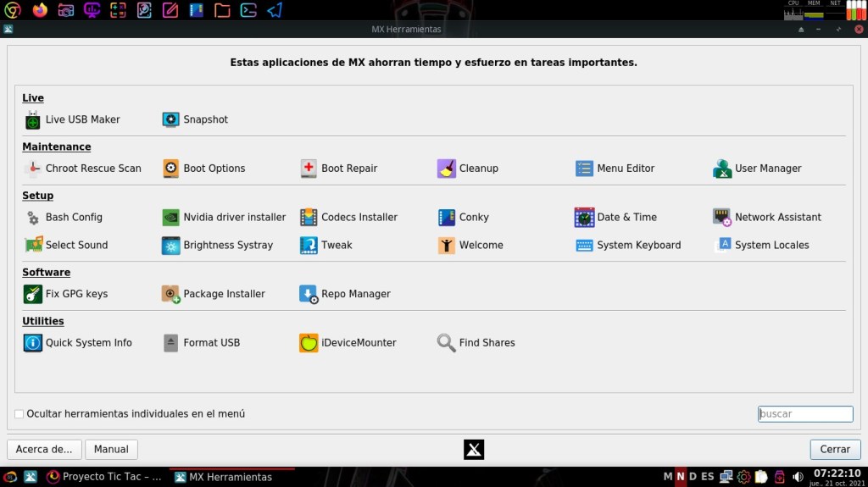This screenshot has width=868, height=487.
Task: Click the 'Acerca de...' button
Action: [x=44, y=449]
